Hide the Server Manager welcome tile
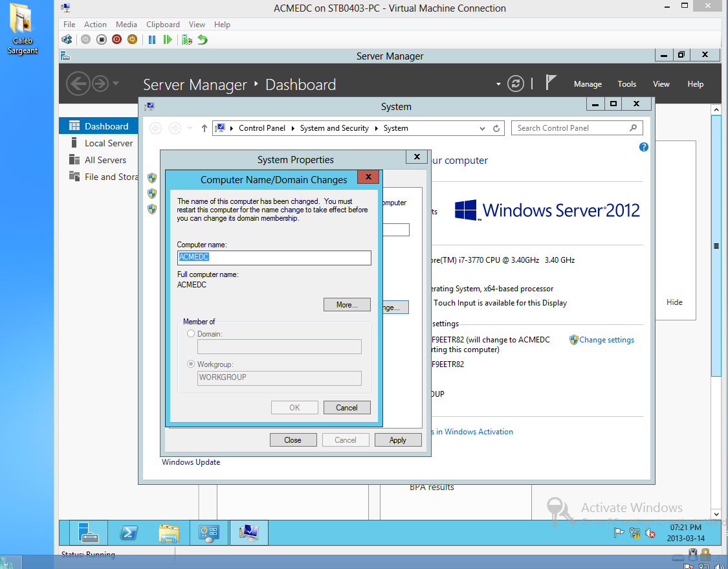Image resolution: width=728 pixels, height=569 pixels. pos(674,302)
